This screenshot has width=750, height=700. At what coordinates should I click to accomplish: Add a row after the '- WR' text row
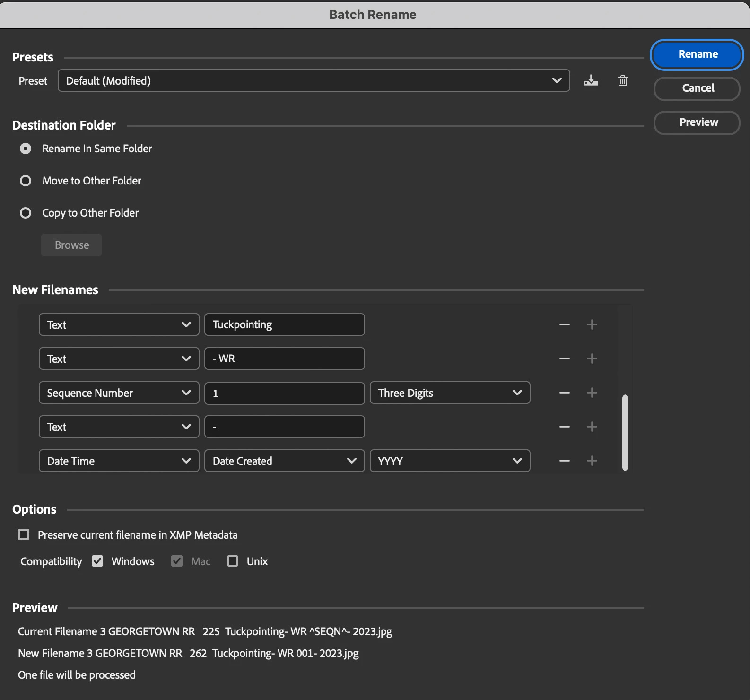tap(592, 359)
